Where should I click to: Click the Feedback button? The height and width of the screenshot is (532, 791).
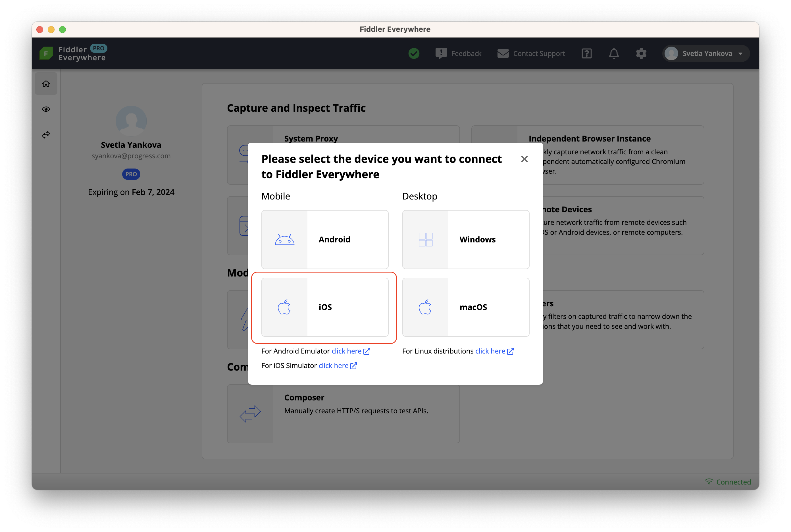click(459, 54)
